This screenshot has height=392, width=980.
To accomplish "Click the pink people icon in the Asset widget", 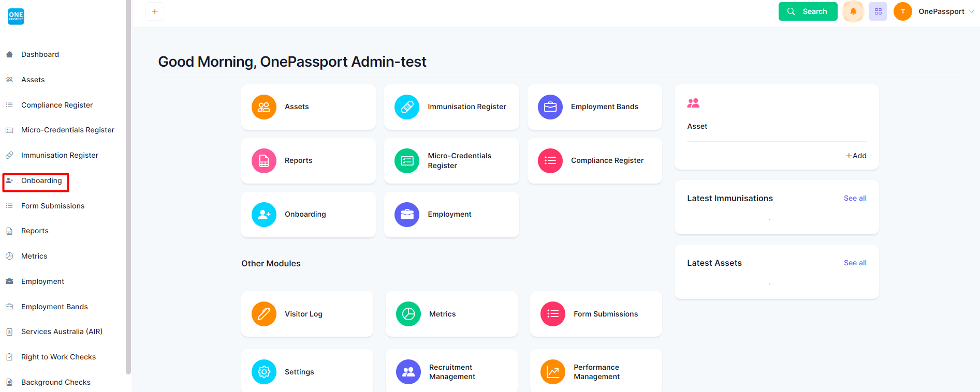I will (693, 103).
